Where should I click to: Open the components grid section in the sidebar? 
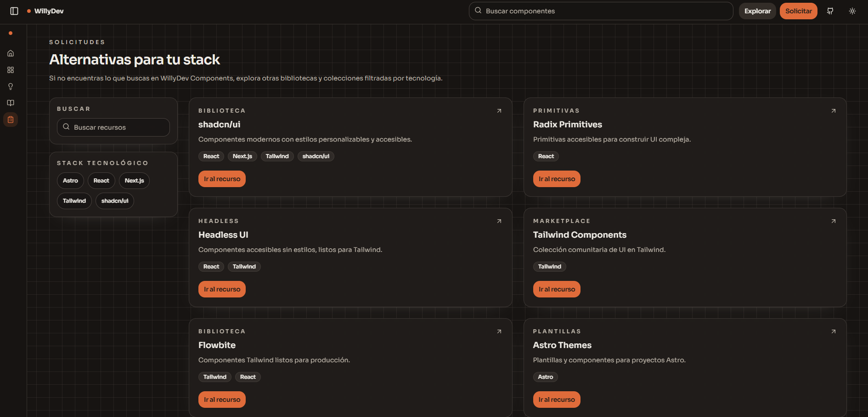tap(10, 70)
